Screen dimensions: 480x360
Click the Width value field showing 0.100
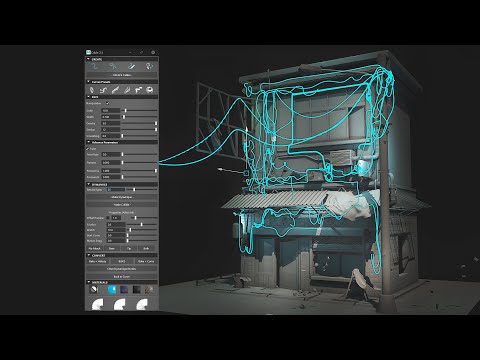point(111,117)
